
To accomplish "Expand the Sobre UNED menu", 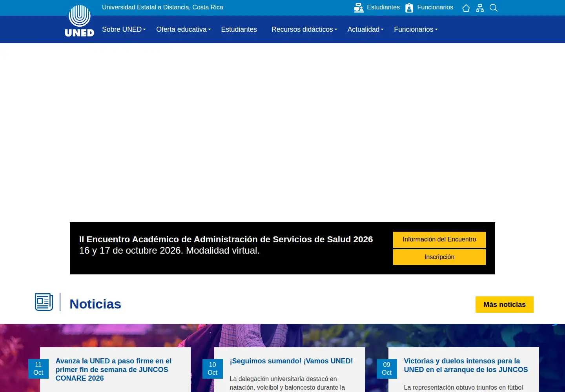I will [124, 29].
